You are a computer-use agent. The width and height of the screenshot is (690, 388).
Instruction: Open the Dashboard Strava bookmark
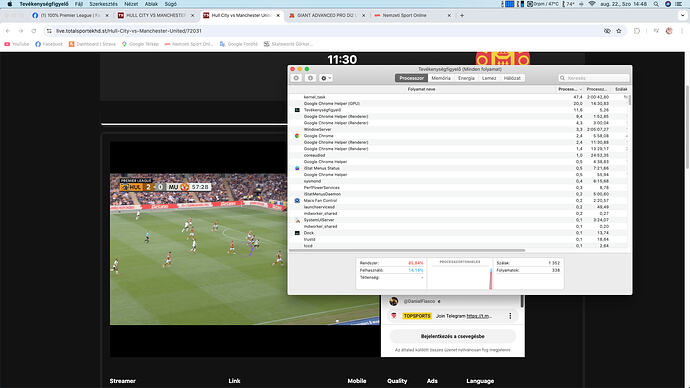tap(92, 44)
